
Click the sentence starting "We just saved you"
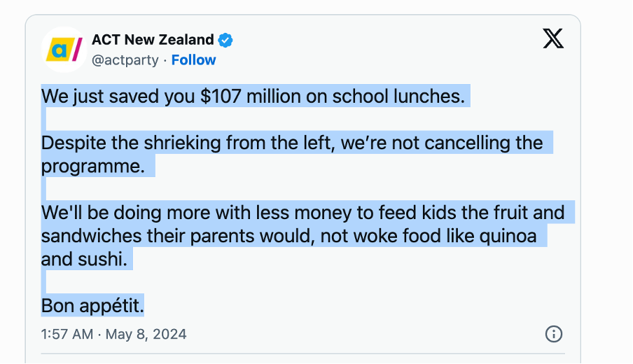[253, 96]
